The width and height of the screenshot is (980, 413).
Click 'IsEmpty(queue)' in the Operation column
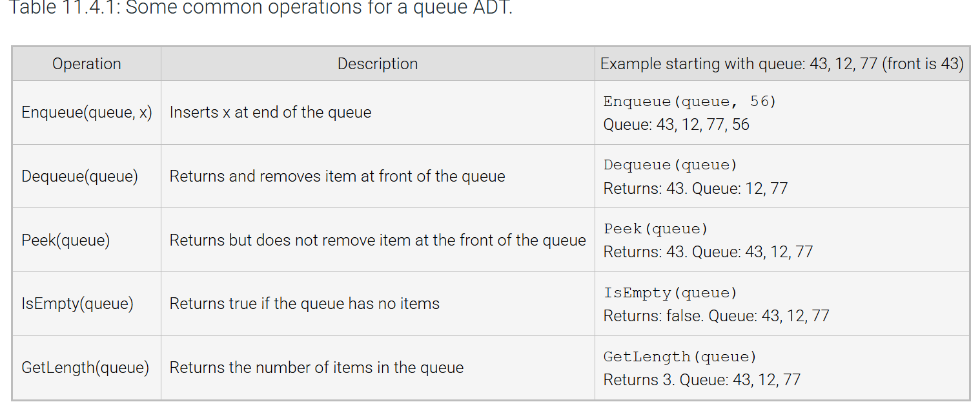[x=77, y=304]
